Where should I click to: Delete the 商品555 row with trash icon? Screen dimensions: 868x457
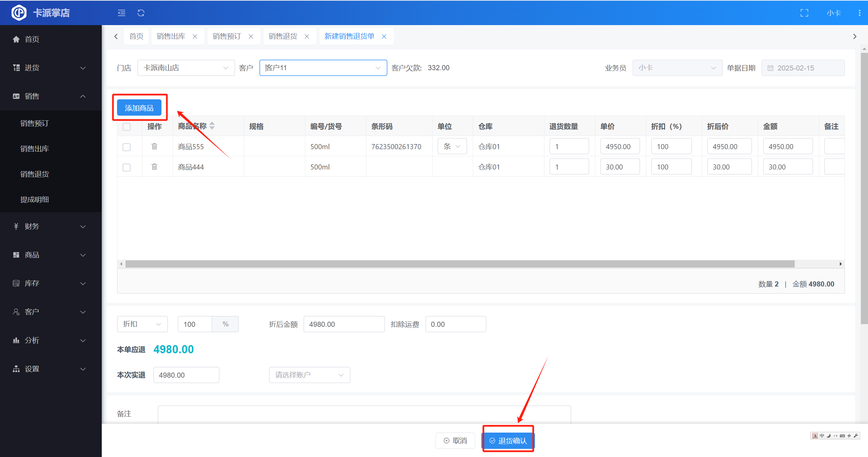point(154,146)
